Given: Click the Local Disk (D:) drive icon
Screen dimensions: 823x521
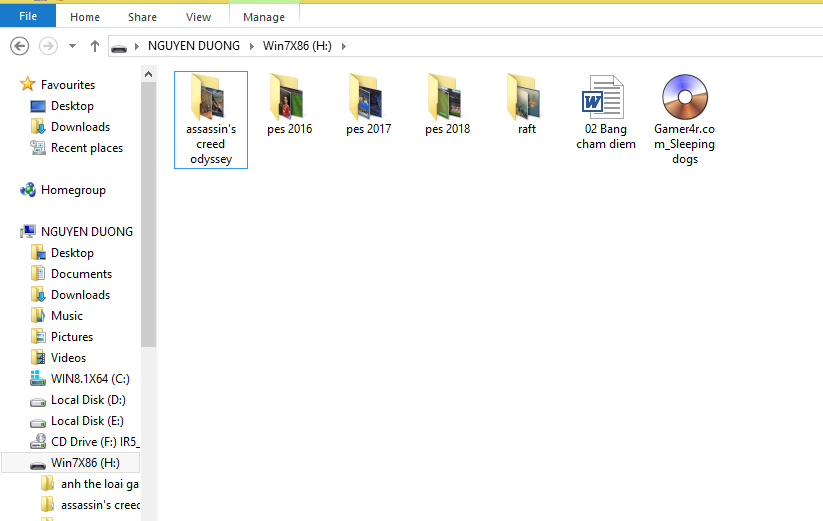Looking at the screenshot, I should pyautogui.click(x=38, y=402).
